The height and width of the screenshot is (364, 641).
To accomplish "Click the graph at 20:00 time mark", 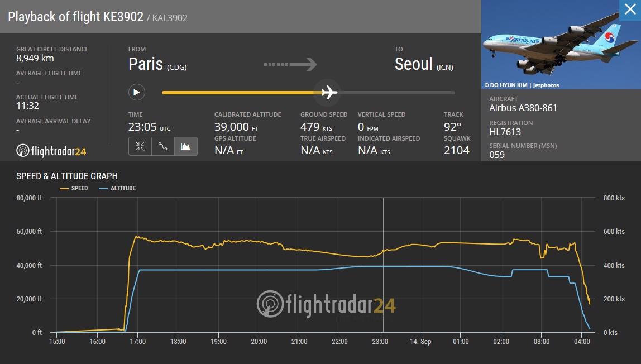I will 259,342.
